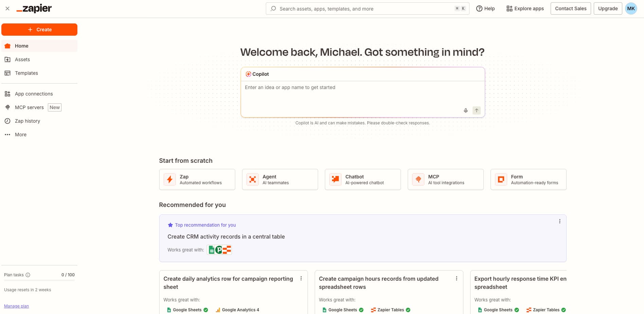Open Templates in the sidebar
The height and width of the screenshot is (314, 644).
click(x=39, y=73)
